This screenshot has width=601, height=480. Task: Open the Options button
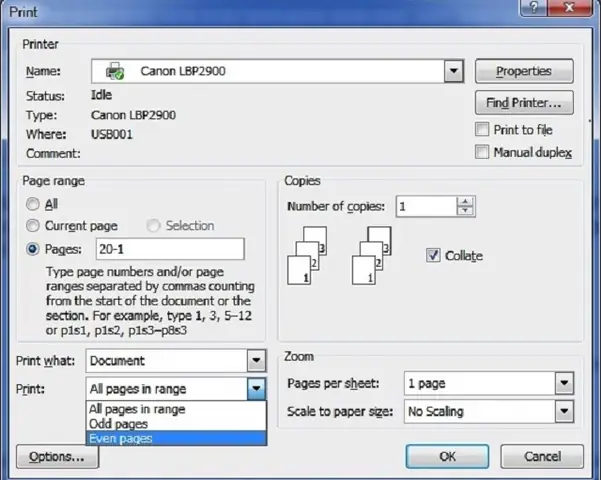tap(57, 457)
